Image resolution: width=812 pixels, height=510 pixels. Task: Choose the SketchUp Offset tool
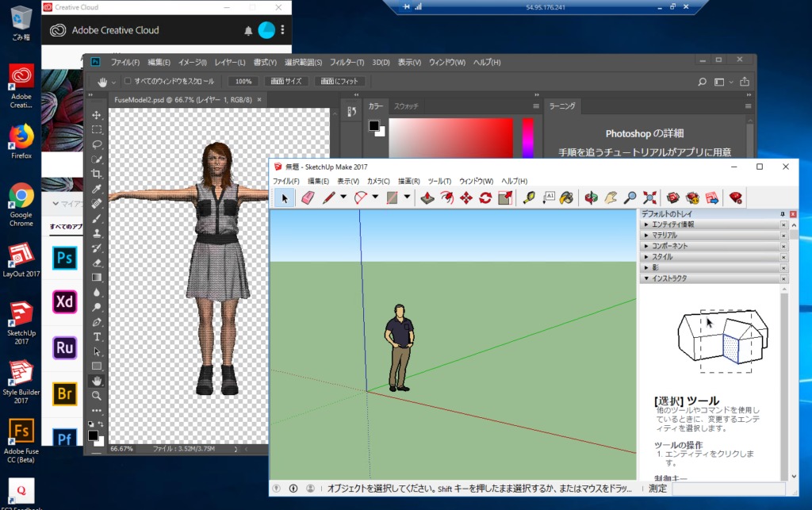click(x=447, y=197)
